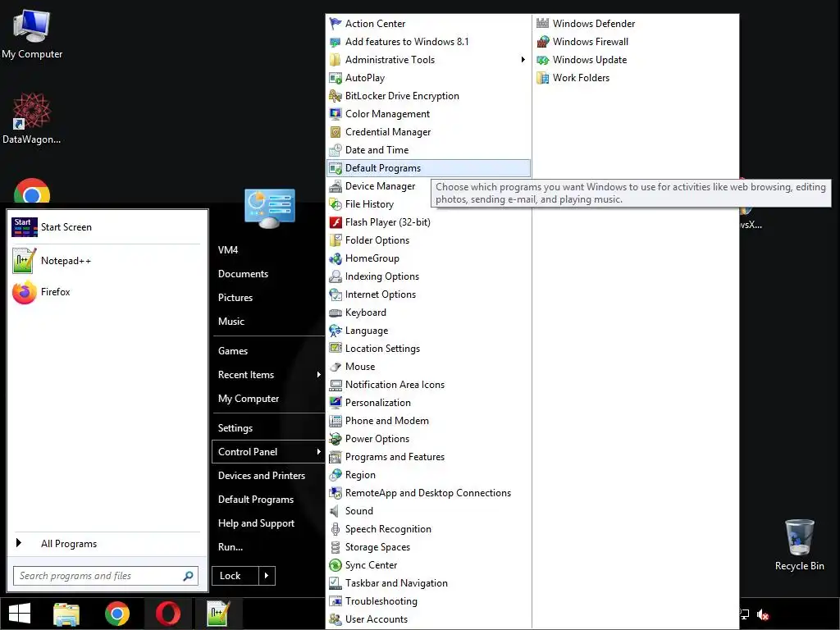Screen dimensions: 840x630
Task: Expand the Control Panel submenu arrow
Action: [x=319, y=452]
